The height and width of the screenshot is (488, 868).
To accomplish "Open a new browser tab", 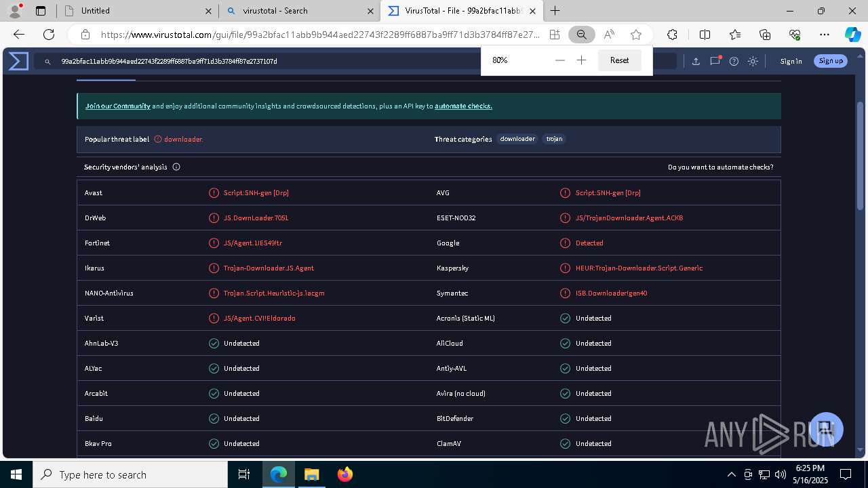I will point(555,11).
